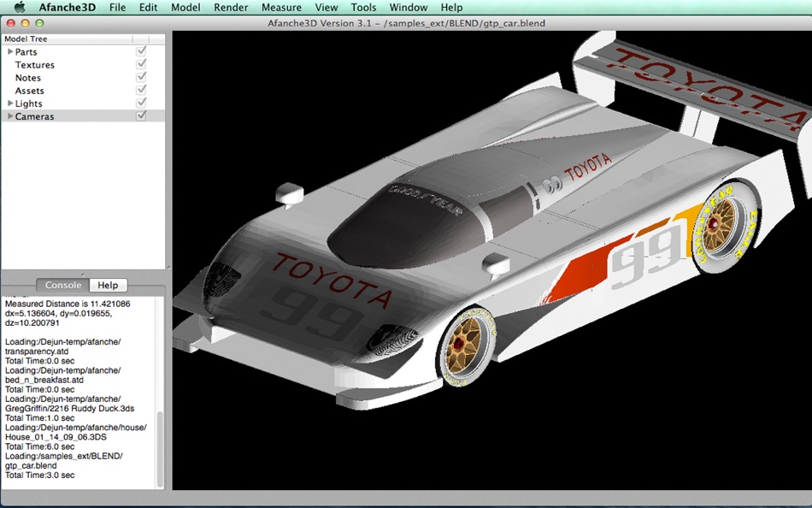Click the window close button
The width and height of the screenshot is (812, 508).
10,23
